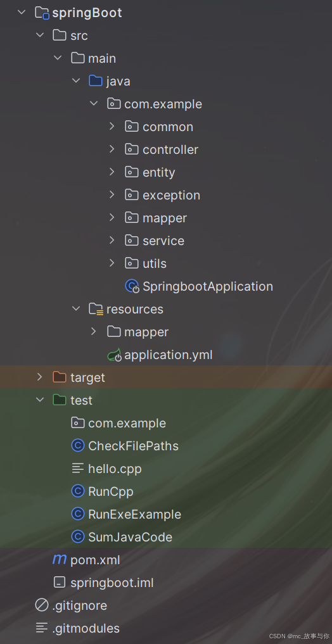Expand the target folder

coord(39,377)
